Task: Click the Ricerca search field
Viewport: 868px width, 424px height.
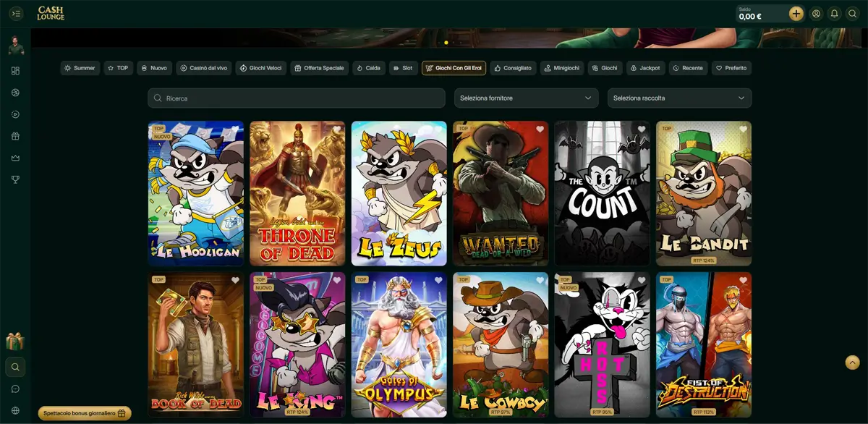Action: pyautogui.click(x=297, y=98)
